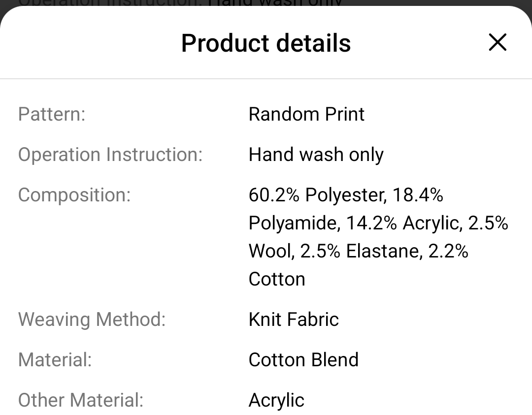Select the Operation Instruction label

click(x=110, y=155)
